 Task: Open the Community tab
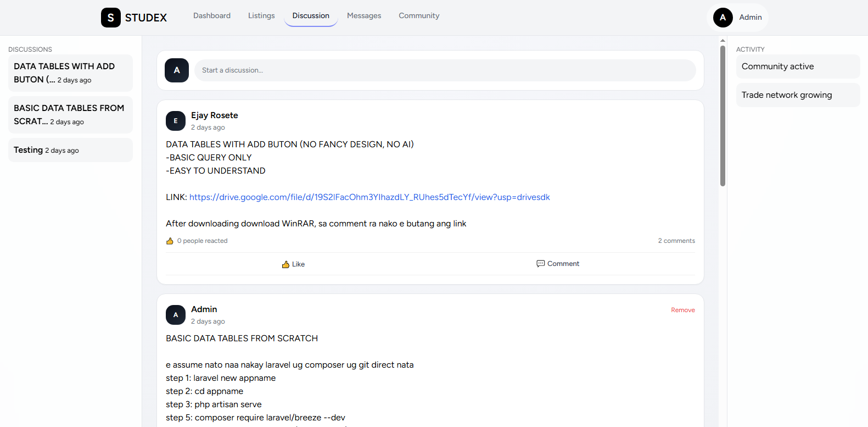click(419, 16)
